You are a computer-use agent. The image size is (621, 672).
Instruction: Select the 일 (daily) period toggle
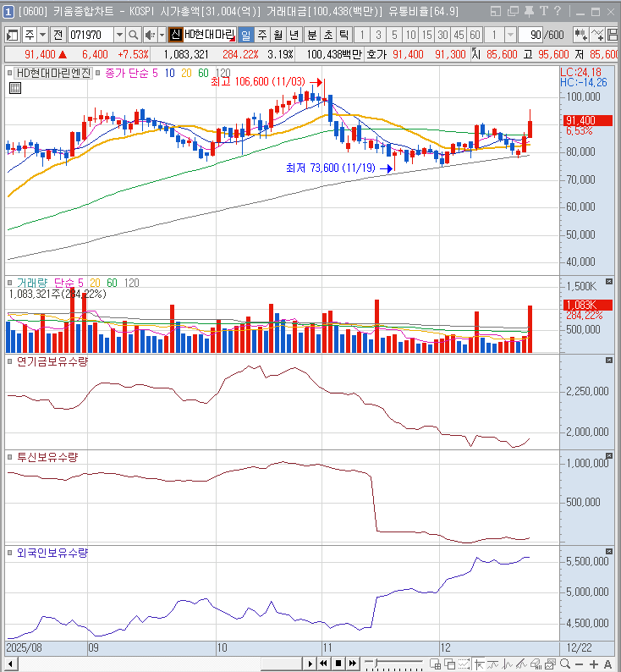[x=246, y=35]
